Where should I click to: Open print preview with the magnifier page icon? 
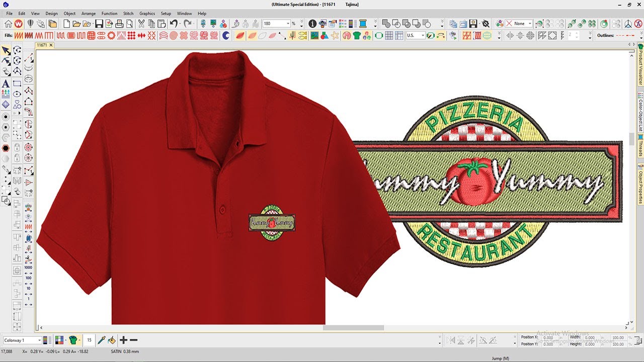129,24
